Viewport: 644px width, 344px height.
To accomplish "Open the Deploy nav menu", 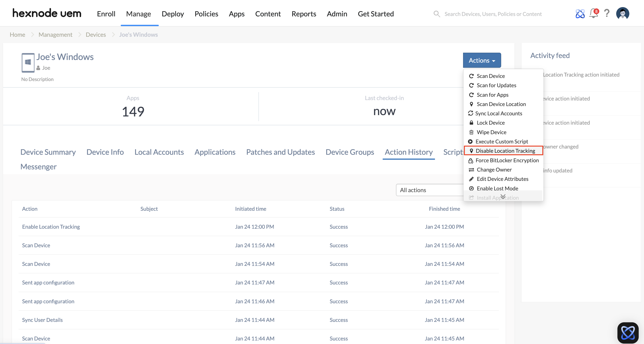I will pos(173,14).
